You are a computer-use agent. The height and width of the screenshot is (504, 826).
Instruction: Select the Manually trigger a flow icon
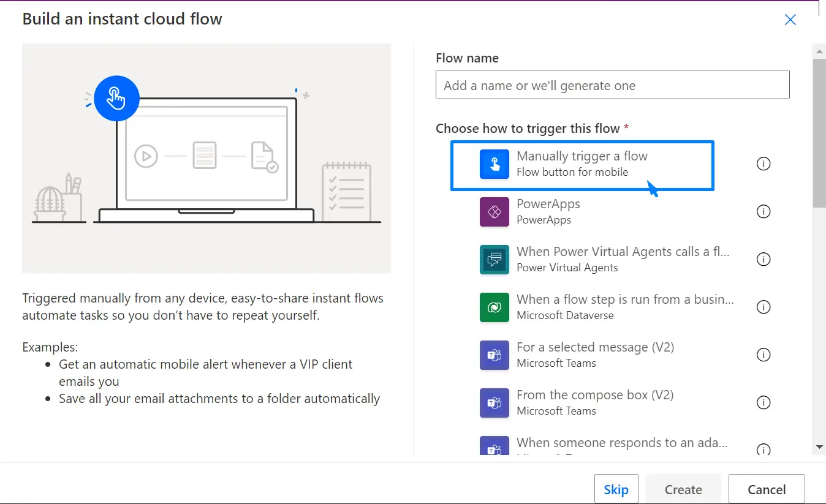[494, 164]
